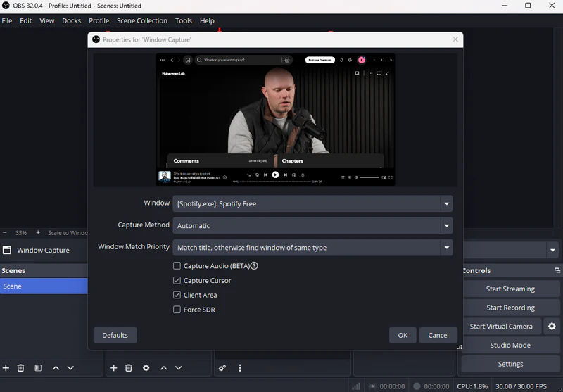563x392 pixels.
Task: Remove selected scene with trash icon
Action: point(21,368)
